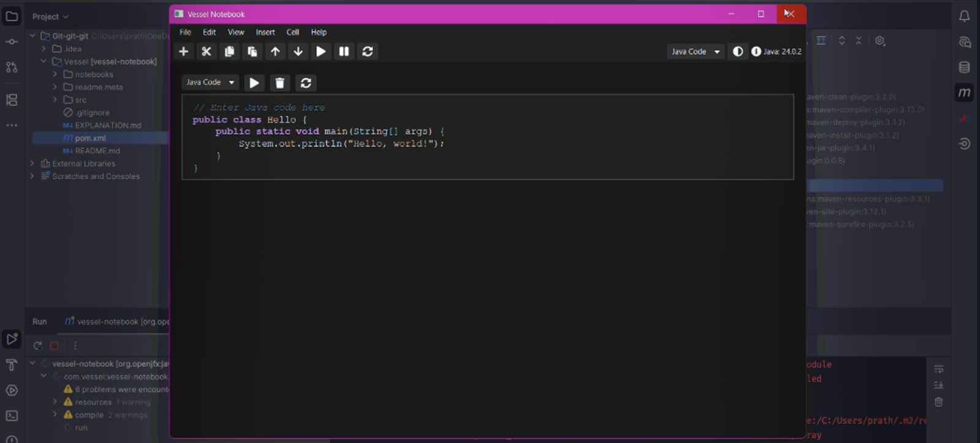This screenshot has width=980, height=443.
Task: Open the Insert menu
Action: click(265, 32)
